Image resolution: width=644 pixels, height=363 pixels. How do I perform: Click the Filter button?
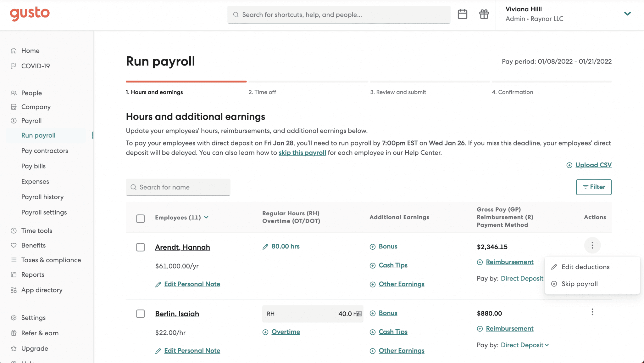point(594,187)
